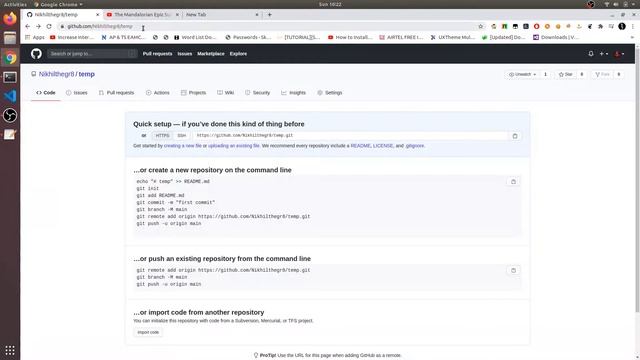Viewport: 640px width, 360px height.
Task: Open Firefox from the Ubuntu dock
Action: click(x=10, y=18)
